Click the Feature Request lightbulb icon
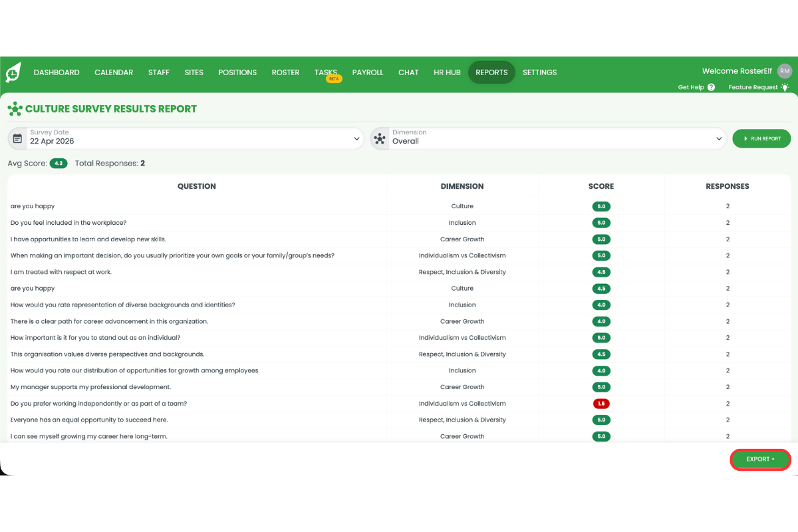The height and width of the screenshot is (532, 798). pos(785,87)
